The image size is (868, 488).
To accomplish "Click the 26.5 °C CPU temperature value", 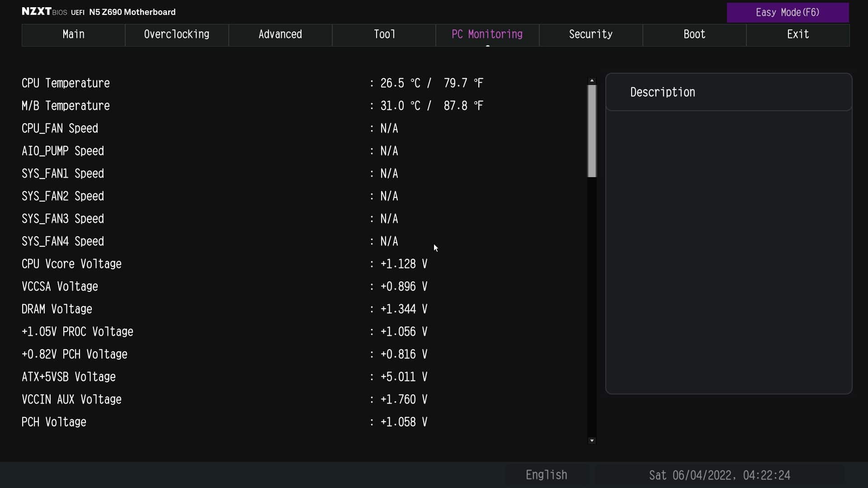I will coord(400,83).
